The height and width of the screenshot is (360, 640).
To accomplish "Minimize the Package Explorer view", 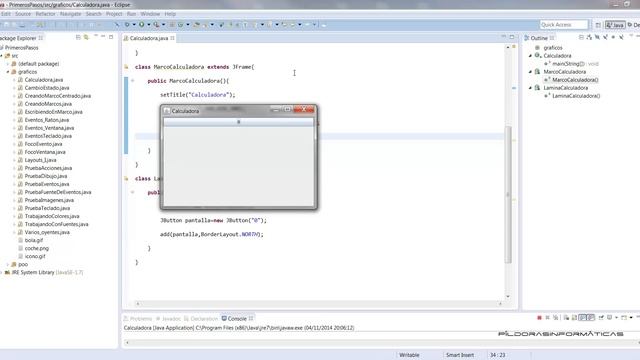I will point(103,37).
